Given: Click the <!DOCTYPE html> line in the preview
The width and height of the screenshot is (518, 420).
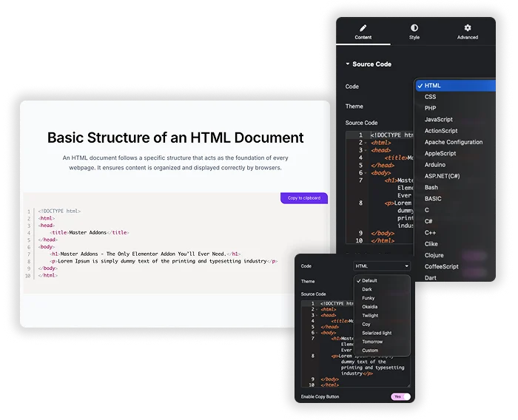Looking at the screenshot, I should click(x=59, y=211).
